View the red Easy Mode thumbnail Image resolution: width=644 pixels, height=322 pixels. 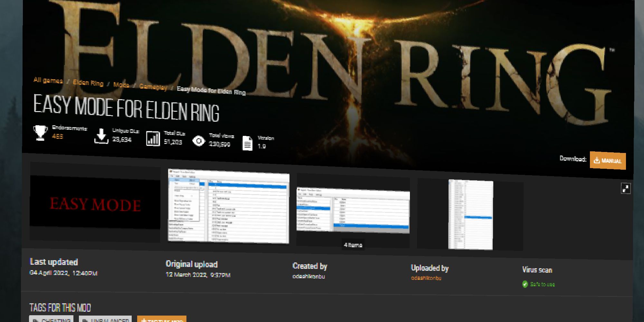(95, 204)
